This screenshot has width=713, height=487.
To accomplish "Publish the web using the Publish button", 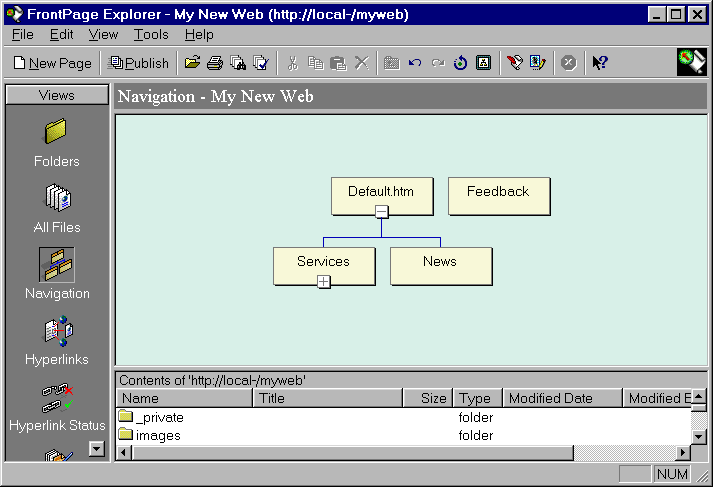I will coord(138,63).
